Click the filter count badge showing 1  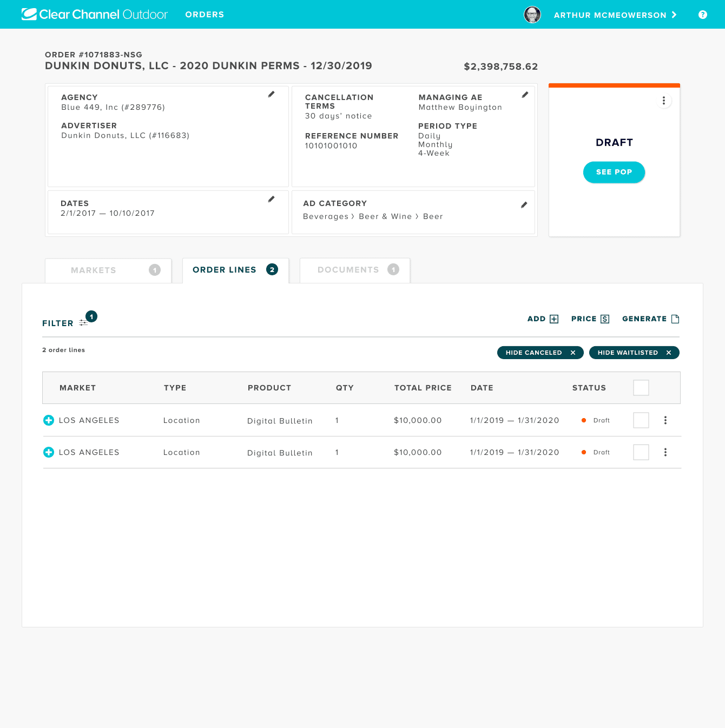(x=91, y=316)
